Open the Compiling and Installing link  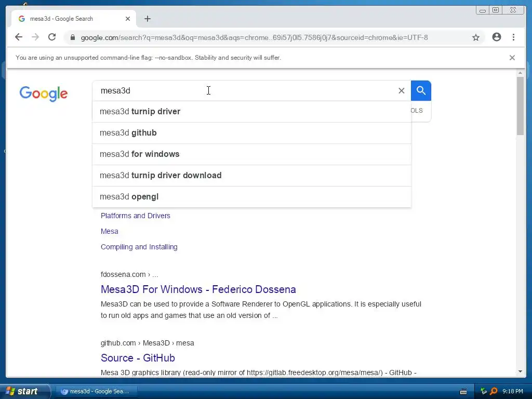pos(139,247)
